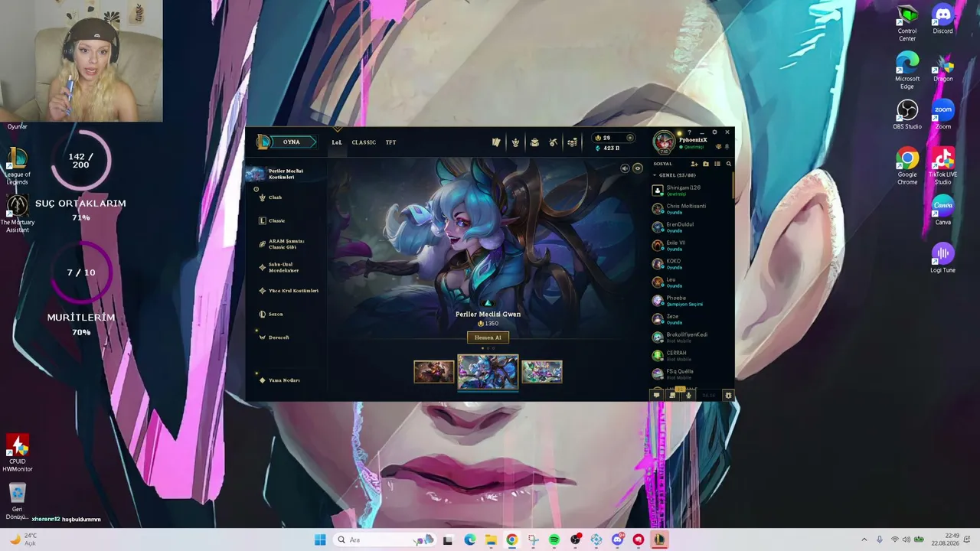
Task: Click the PphoenixX profile avatar
Action: tap(664, 142)
